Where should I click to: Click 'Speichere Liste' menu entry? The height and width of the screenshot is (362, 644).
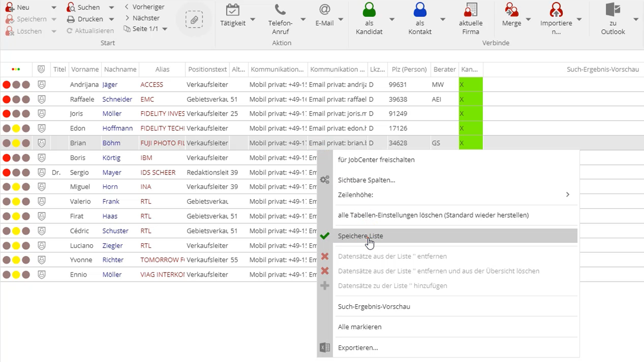(x=360, y=236)
